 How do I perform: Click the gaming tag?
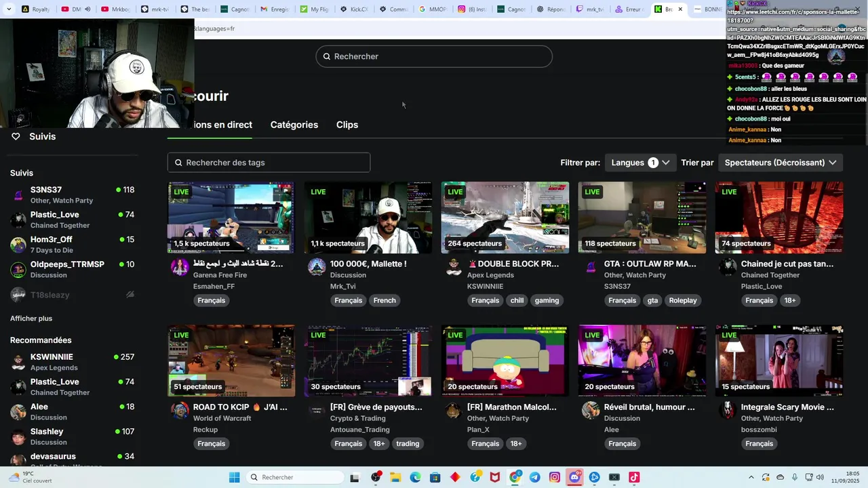(547, 300)
